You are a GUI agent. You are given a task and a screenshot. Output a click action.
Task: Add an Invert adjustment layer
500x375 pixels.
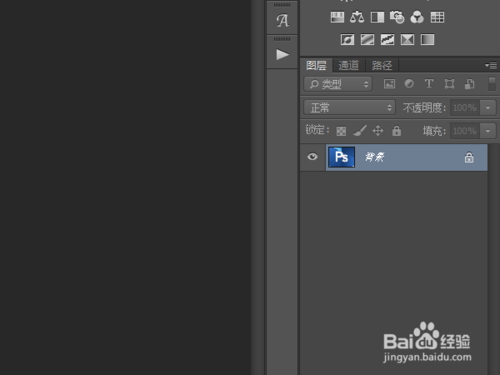click(x=347, y=40)
